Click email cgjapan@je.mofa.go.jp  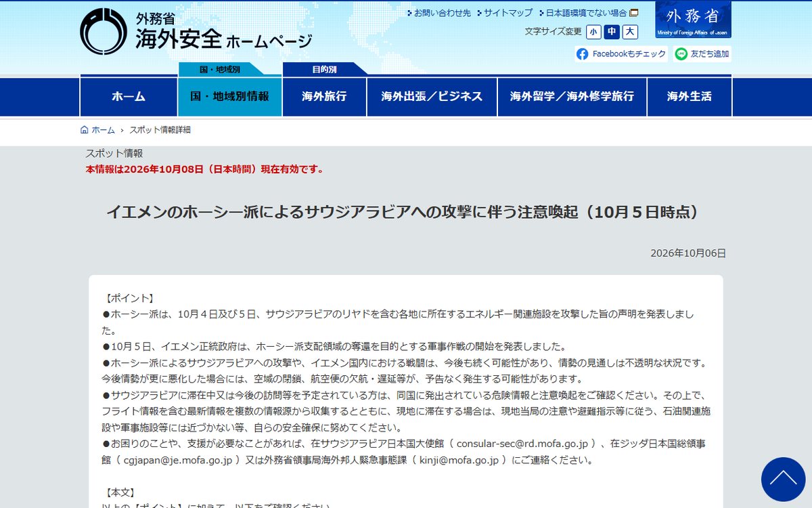[179, 460]
